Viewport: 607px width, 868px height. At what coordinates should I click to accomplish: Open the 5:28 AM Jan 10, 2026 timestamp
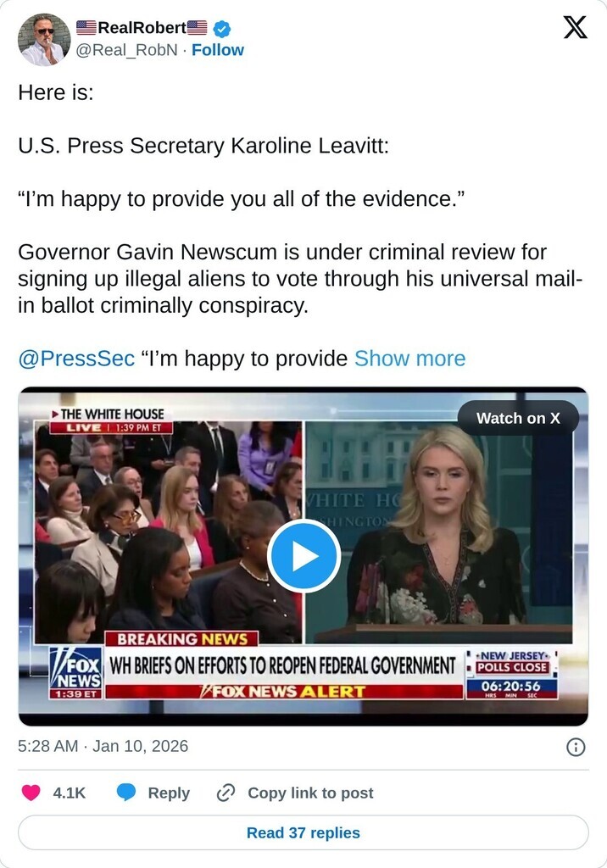tap(103, 746)
